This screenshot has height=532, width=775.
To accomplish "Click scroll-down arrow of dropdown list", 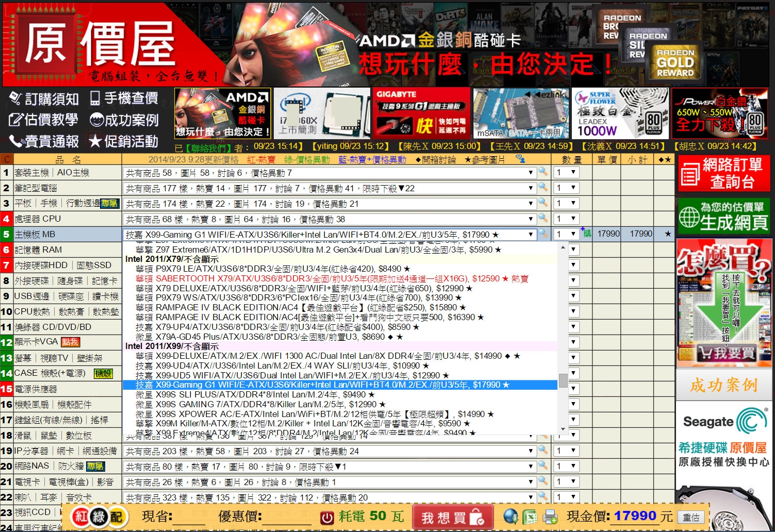I will [x=563, y=428].
